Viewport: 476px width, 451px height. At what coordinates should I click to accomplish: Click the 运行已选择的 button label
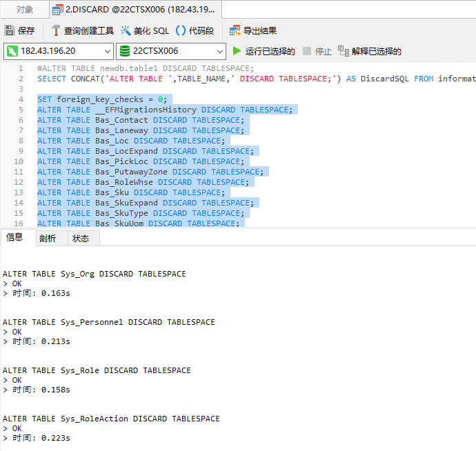coord(270,51)
